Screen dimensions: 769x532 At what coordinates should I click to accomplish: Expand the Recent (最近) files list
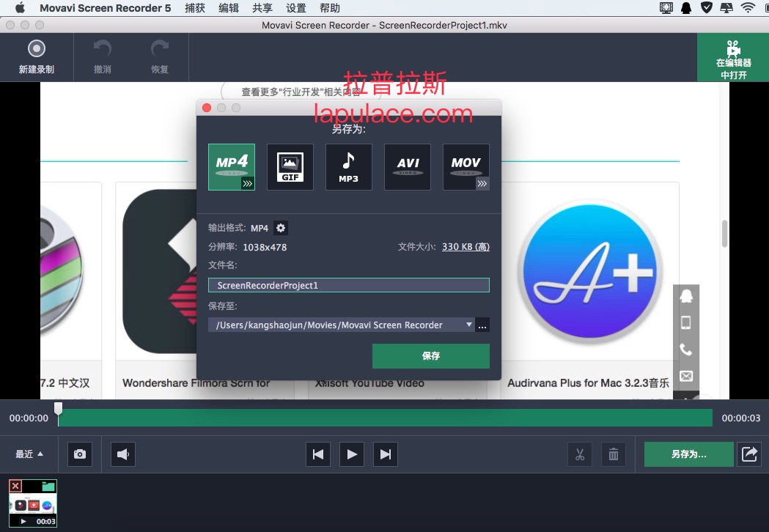point(29,454)
